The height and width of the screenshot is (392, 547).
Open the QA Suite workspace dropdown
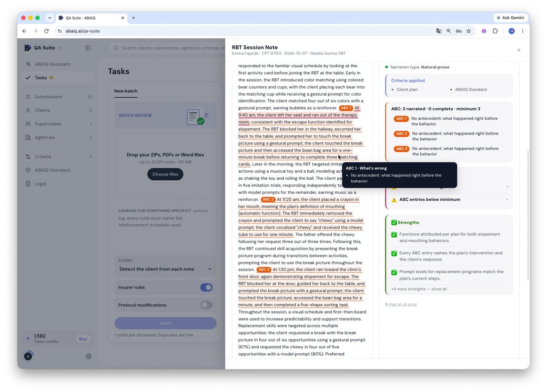click(x=43, y=48)
